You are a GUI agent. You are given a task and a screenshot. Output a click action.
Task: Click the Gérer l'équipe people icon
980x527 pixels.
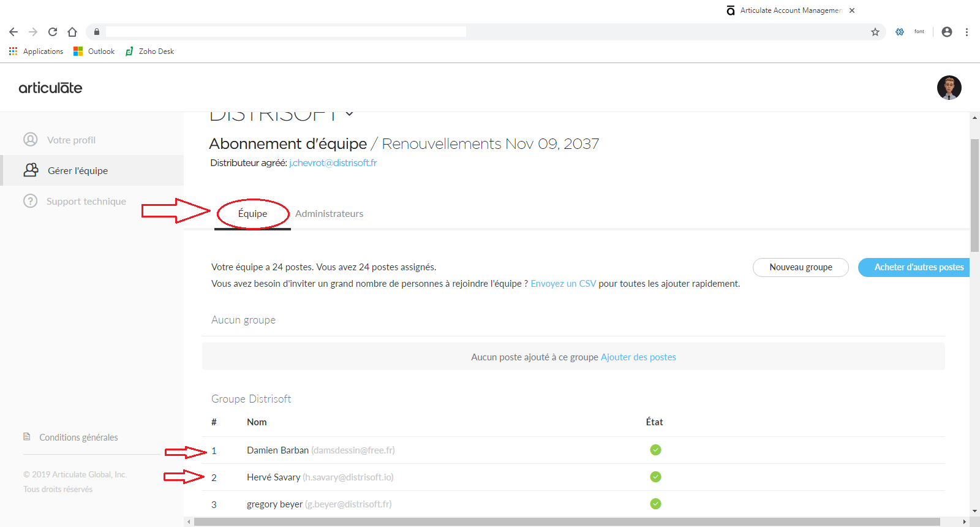pyautogui.click(x=31, y=170)
